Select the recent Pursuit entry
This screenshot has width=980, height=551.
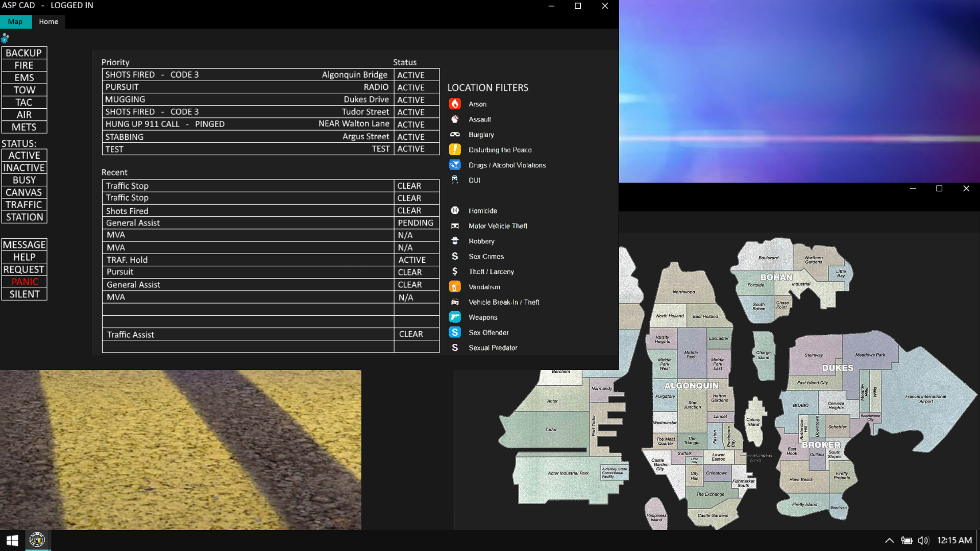(x=271, y=272)
